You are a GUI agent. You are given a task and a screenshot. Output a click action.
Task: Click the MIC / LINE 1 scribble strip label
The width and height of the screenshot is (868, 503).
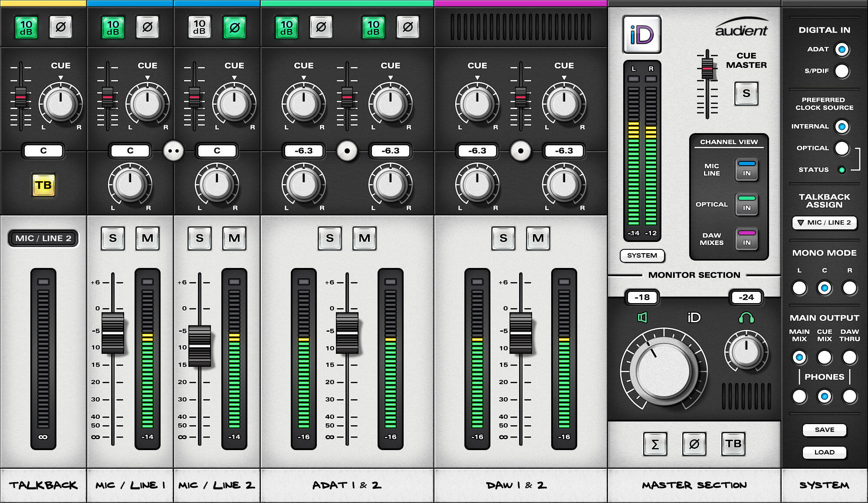coord(130,485)
